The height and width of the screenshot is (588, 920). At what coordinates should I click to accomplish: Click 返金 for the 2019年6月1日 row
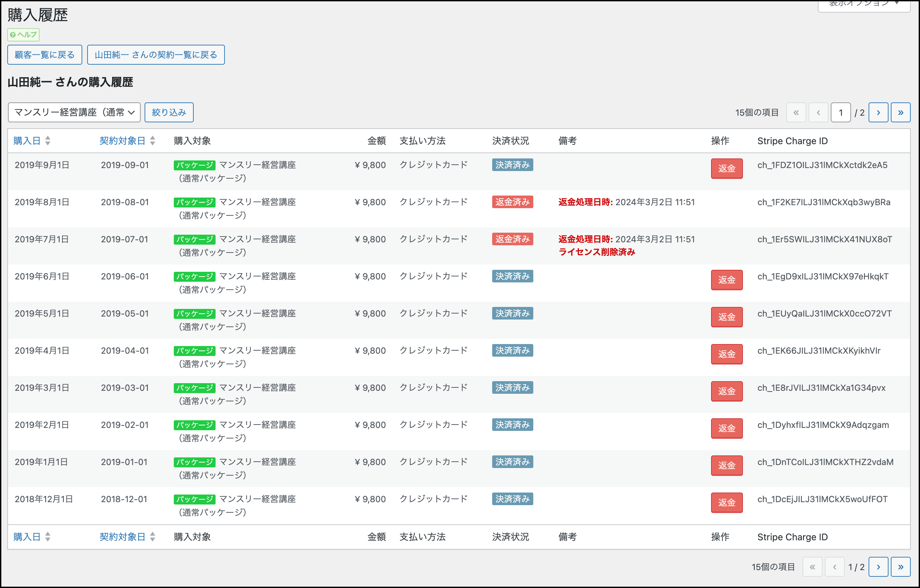click(x=726, y=280)
